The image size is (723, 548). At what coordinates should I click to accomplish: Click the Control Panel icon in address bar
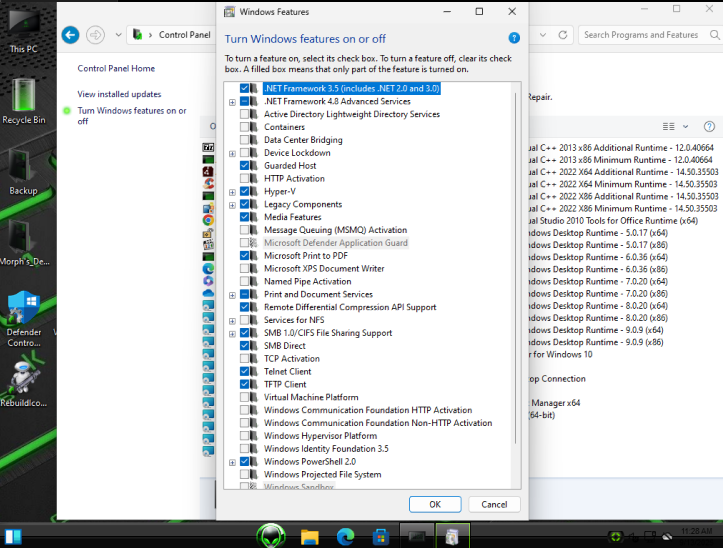(137, 35)
